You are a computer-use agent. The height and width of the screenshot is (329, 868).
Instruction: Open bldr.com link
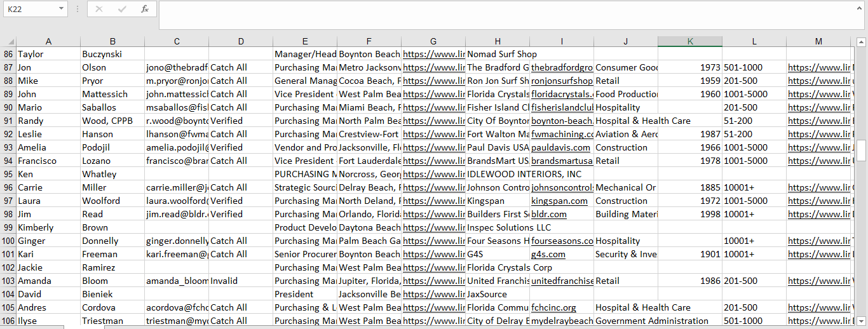pyautogui.click(x=549, y=214)
